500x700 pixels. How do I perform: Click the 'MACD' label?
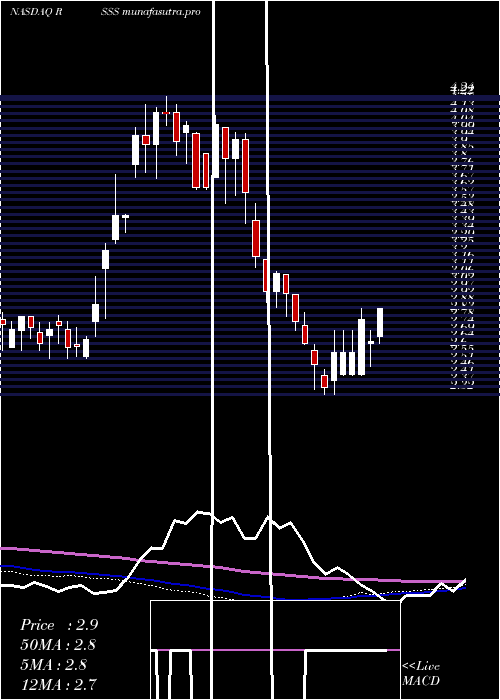pos(421,681)
